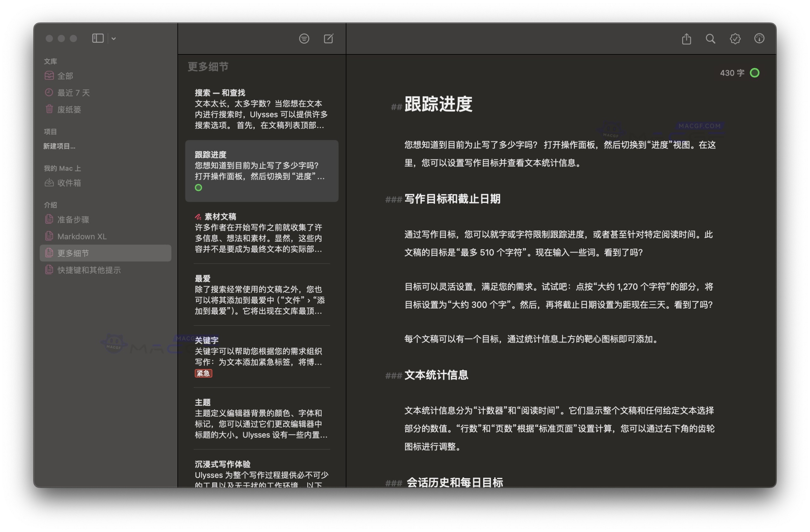
Task: Open 废纸篓 via the trash icon
Action: click(50, 109)
